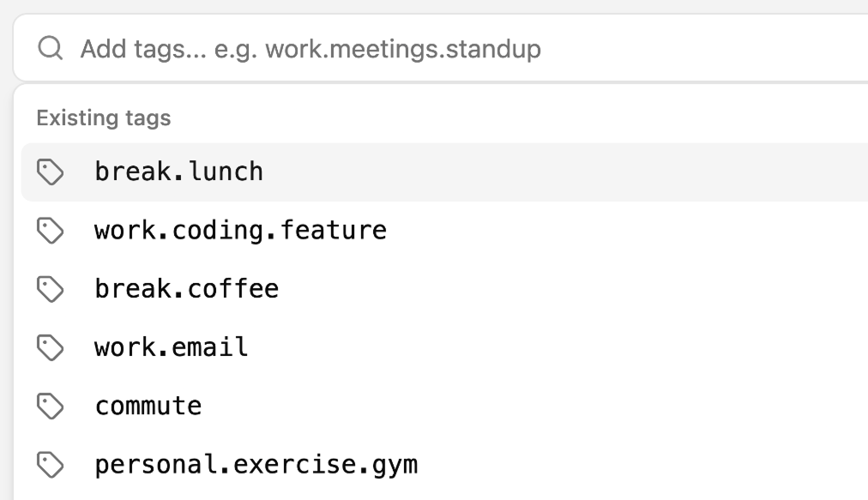Choose the personal.exercise.gym tag label
This screenshot has width=868, height=500.
(x=256, y=464)
